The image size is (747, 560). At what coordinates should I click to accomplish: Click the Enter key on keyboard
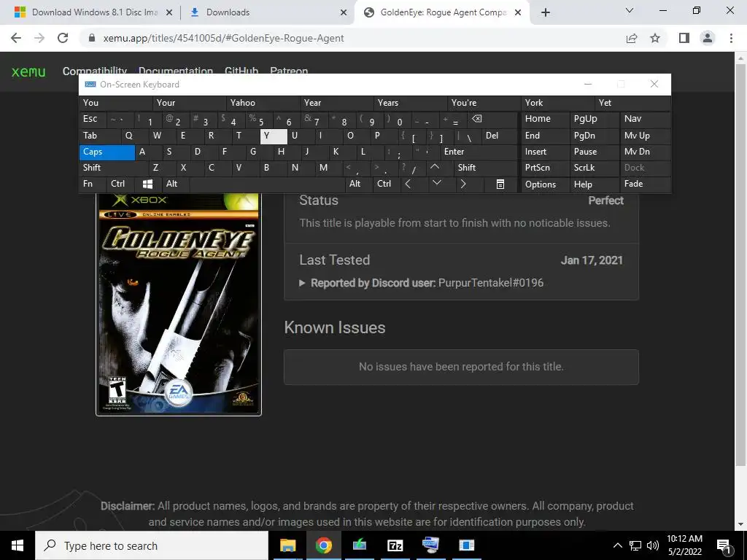coord(479,152)
